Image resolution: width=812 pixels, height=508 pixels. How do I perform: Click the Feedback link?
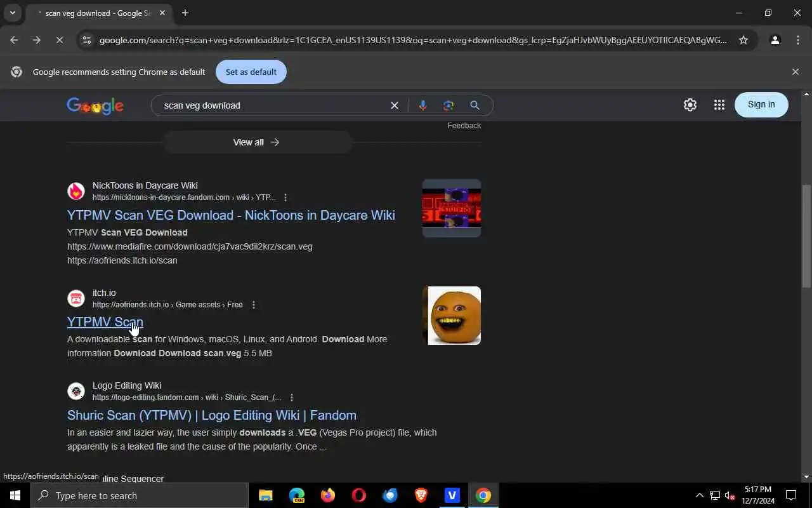[464, 126]
